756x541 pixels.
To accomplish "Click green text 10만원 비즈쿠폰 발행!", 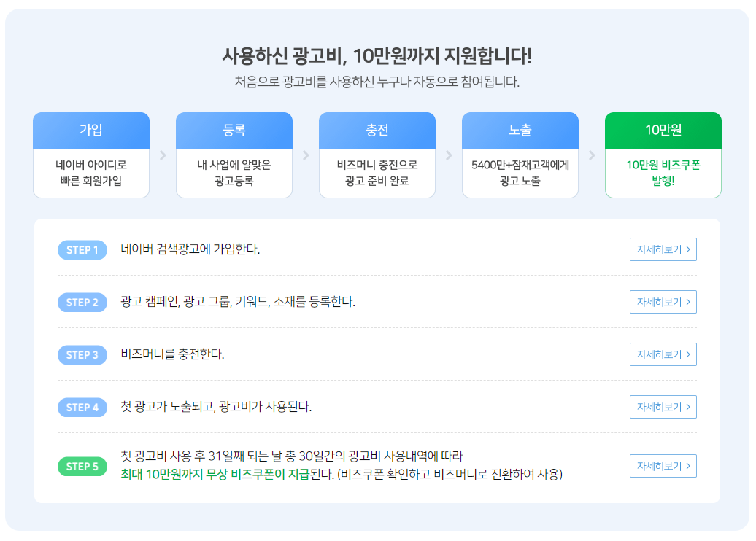I will coord(663,173).
